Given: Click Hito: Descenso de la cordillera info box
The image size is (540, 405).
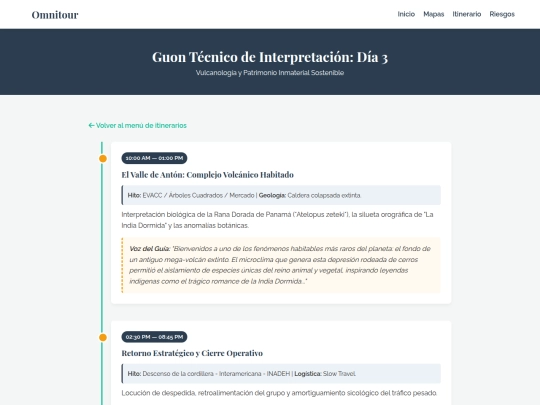Looking at the screenshot, I should click(281, 374).
